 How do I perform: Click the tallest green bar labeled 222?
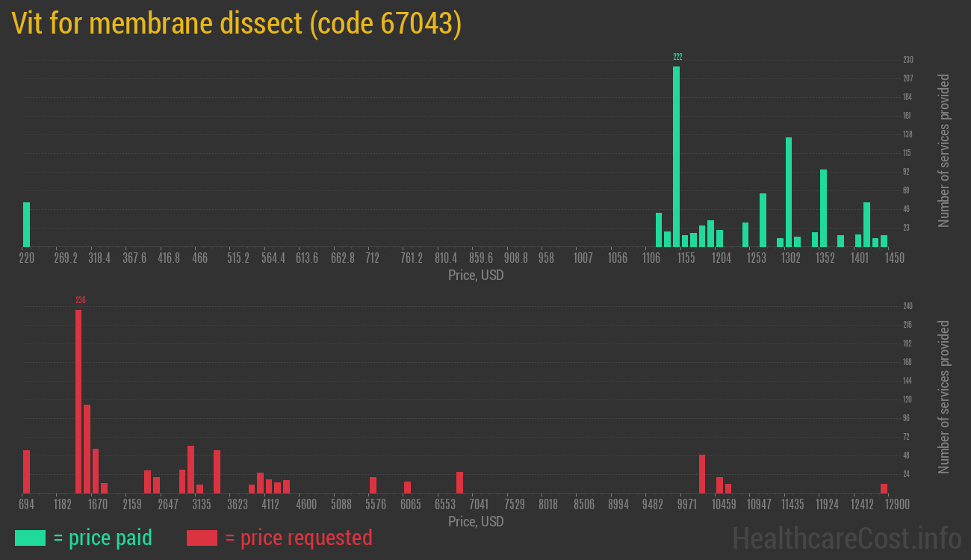pos(676,157)
